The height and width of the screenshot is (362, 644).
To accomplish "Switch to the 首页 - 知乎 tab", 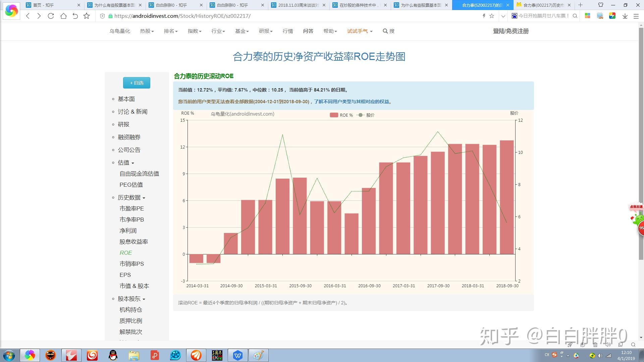I will [53, 5].
